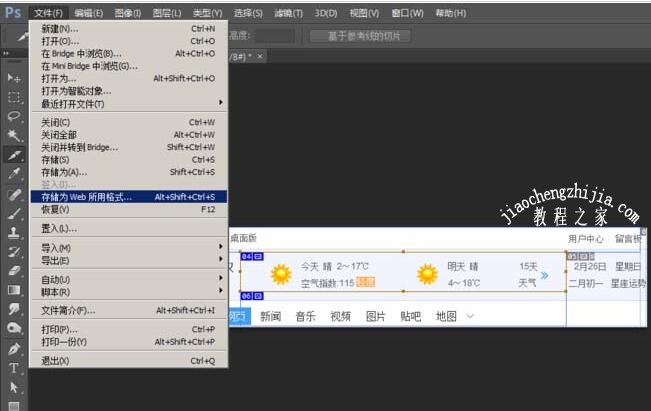Viewport: 651px width, 411px height.
Task: Select the Brush tool
Action: [14, 214]
